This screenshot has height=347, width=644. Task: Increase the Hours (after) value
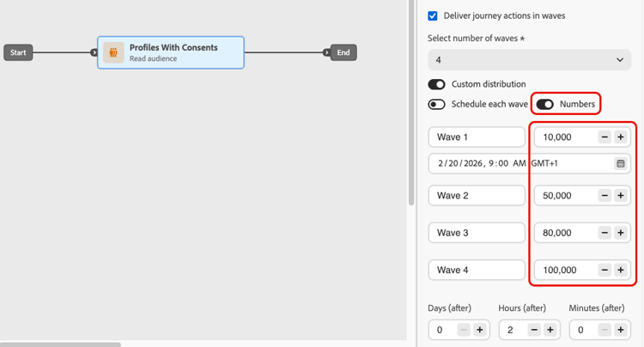point(550,330)
